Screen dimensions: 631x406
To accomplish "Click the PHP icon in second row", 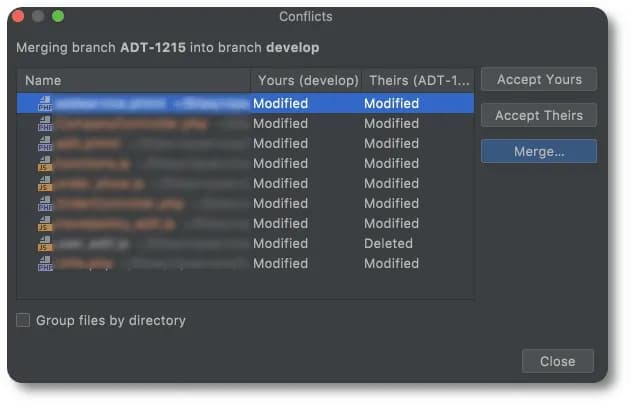I will [x=45, y=124].
